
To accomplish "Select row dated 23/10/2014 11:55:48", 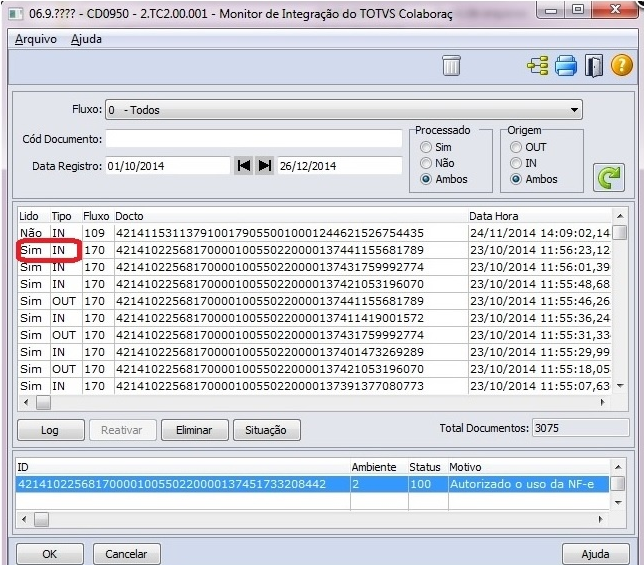I will pos(315,284).
